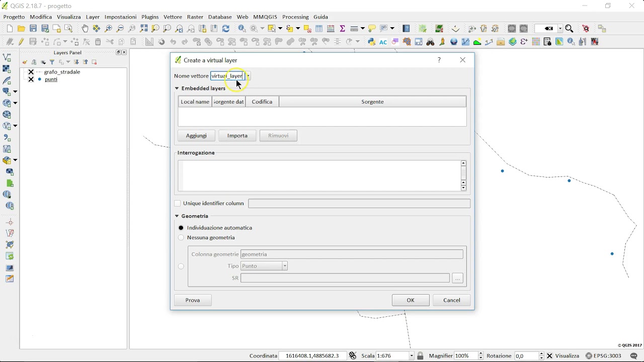
Task: Open the locator search magnifier icon
Action: [569, 29]
